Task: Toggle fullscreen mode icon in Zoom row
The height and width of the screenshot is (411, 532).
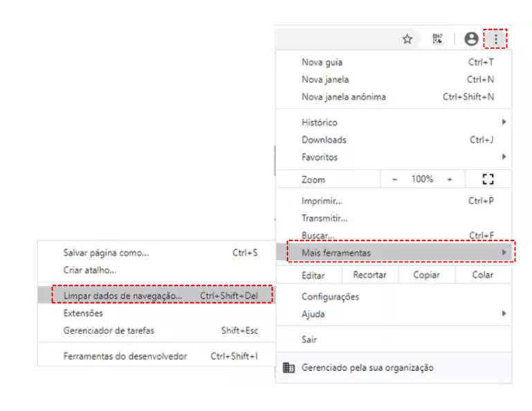Action: coord(488,179)
